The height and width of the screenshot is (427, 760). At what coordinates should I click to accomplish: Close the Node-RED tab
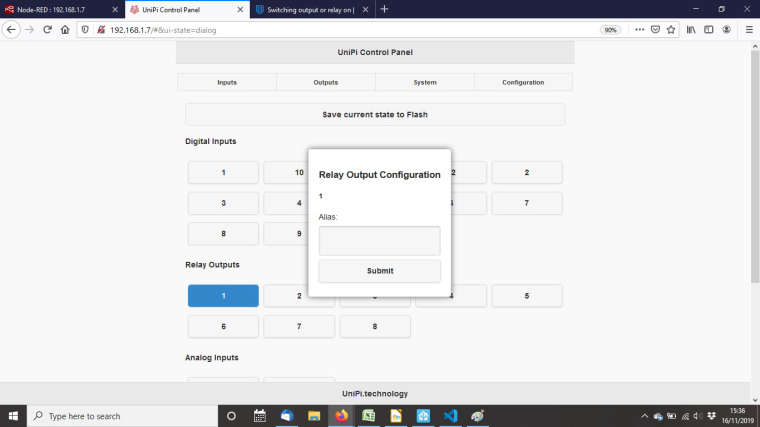[x=115, y=10]
